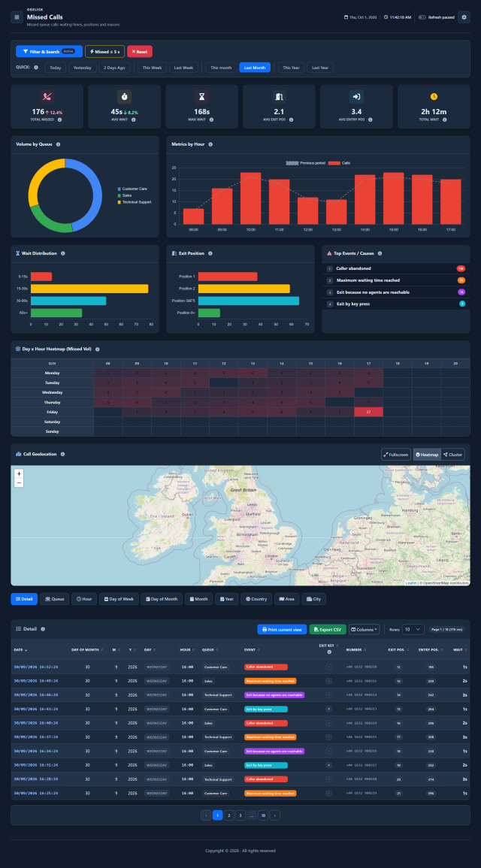Switch to the Area tab

[x=287, y=599]
